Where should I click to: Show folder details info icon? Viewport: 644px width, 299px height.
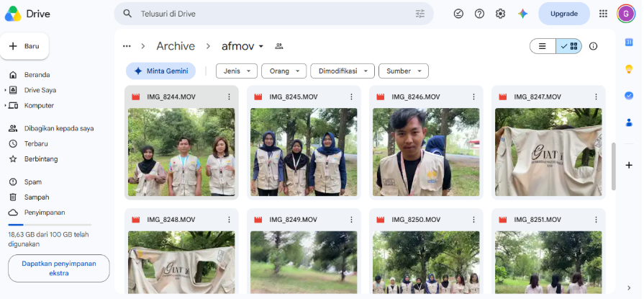coord(593,46)
